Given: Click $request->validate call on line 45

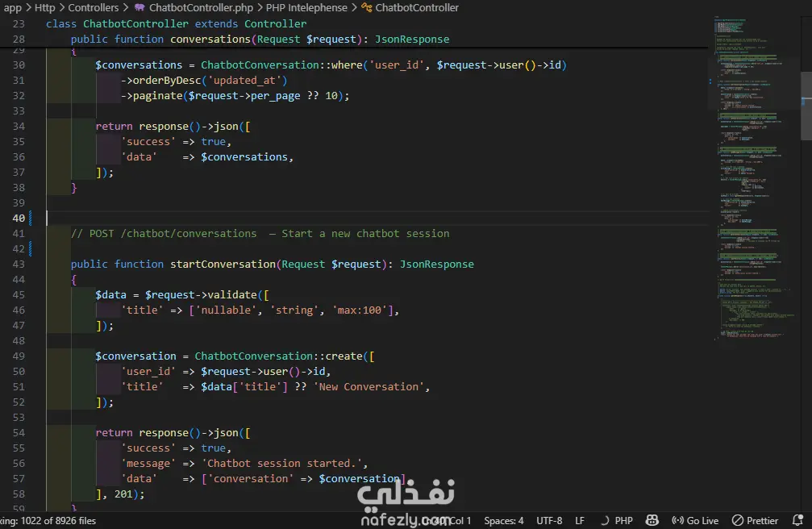Looking at the screenshot, I should coord(201,295).
